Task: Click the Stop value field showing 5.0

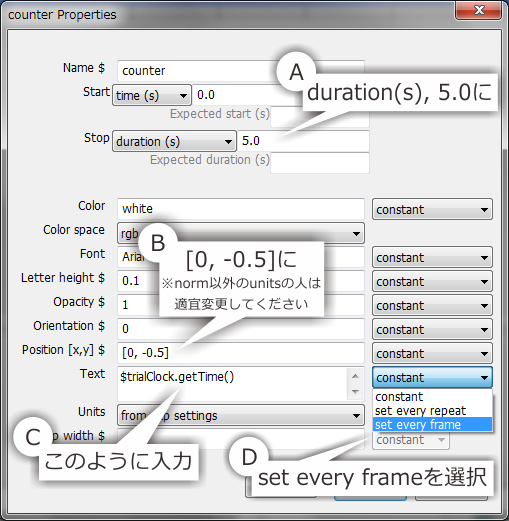Action: (303, 141)
